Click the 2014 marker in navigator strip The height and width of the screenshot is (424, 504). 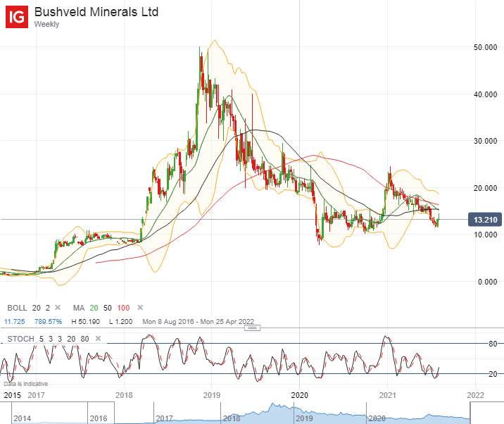23,418
